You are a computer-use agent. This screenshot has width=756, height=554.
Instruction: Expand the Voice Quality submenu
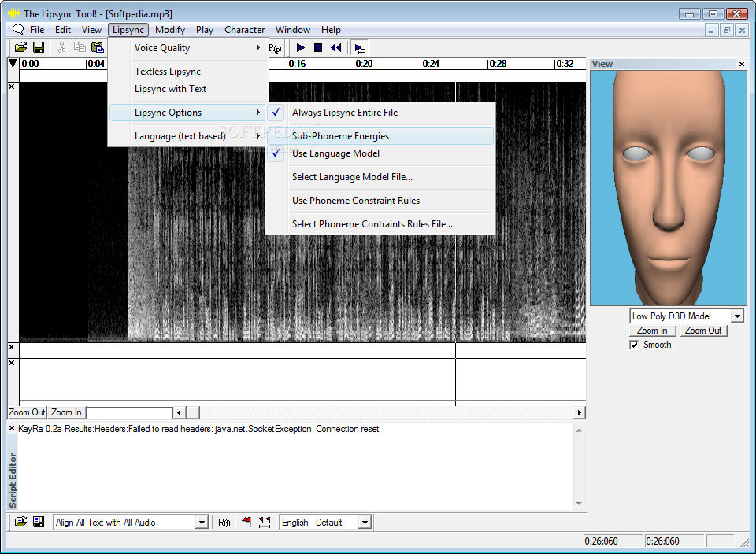point(187,48)
